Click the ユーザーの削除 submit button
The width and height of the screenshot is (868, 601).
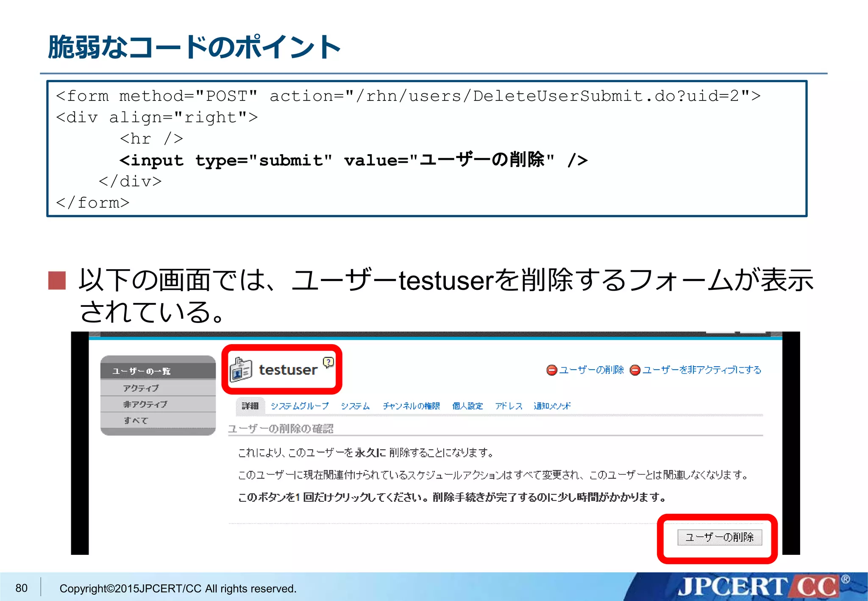(x=719, y=537)
